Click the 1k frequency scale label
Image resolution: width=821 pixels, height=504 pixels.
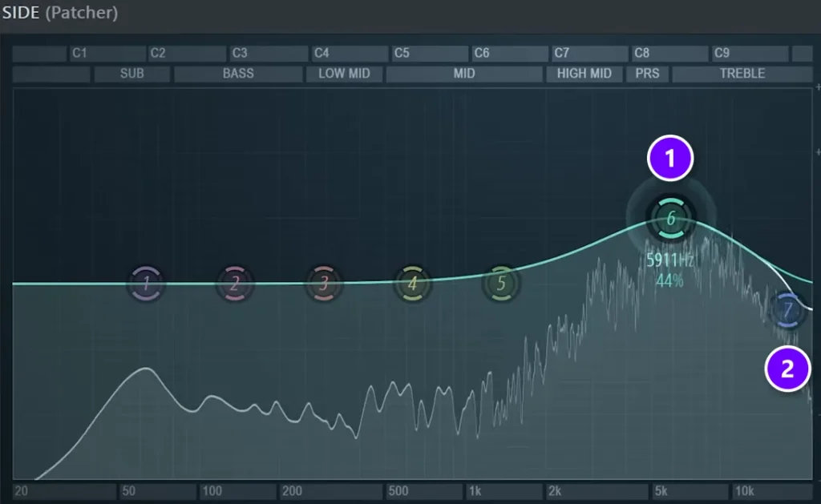tap(475, 491)
